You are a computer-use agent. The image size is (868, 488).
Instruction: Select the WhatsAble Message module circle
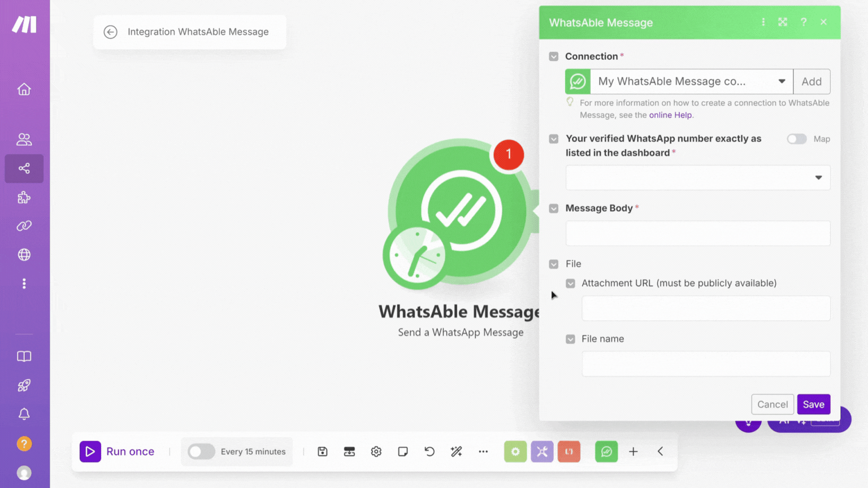point(461,211)
